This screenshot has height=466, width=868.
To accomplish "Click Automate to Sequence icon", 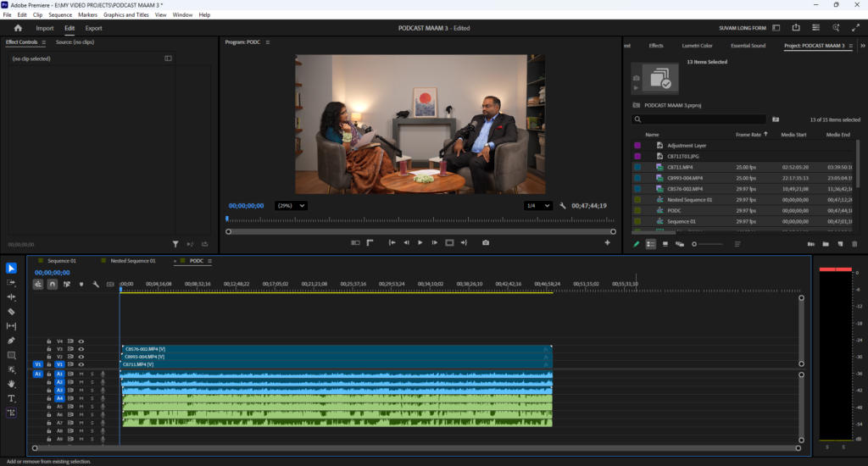I will 811,244.
